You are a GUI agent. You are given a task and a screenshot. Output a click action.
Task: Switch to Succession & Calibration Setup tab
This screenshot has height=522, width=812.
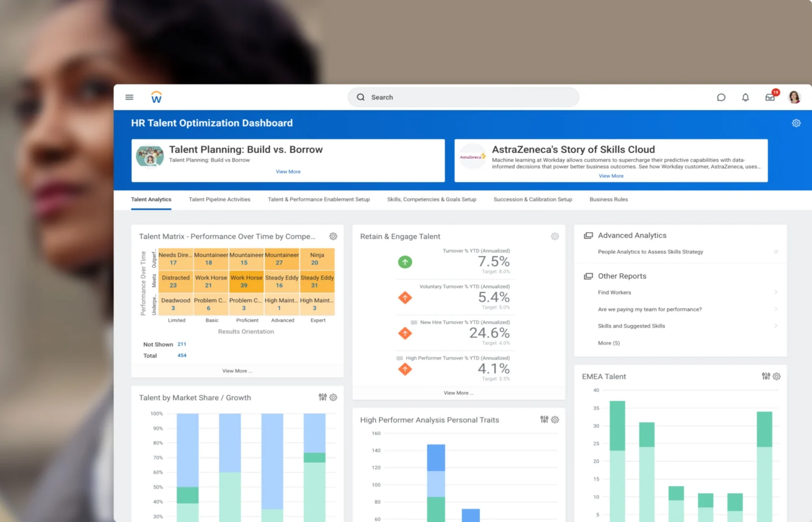tap(532, 200)
